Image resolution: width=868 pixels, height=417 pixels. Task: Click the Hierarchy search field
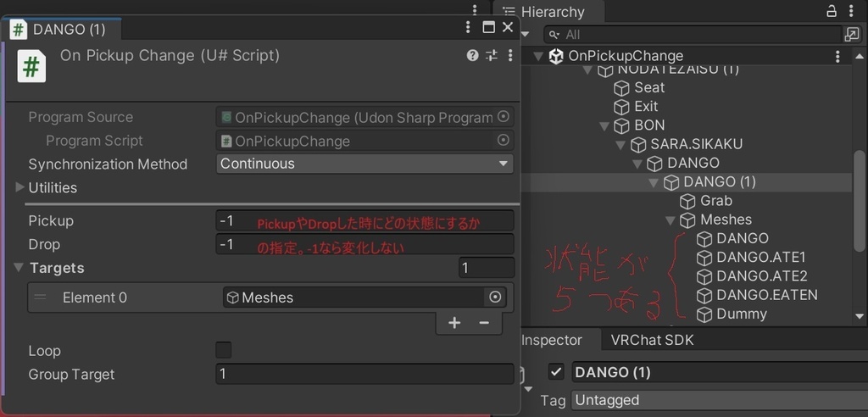(692, 35)
